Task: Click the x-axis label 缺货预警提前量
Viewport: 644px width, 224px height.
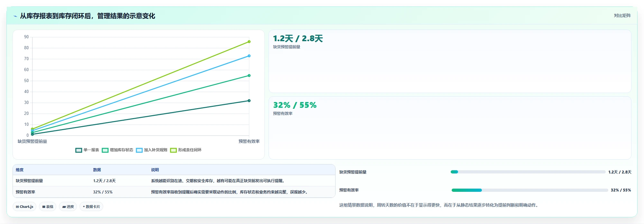Action: click(x=32, y=141)
